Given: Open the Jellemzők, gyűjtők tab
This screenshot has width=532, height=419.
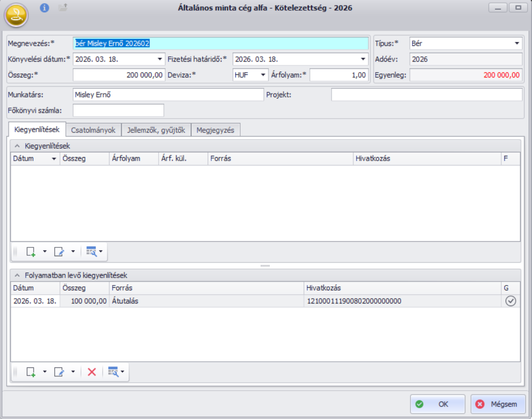Looking at the screenshot, I should click(156, 130).
